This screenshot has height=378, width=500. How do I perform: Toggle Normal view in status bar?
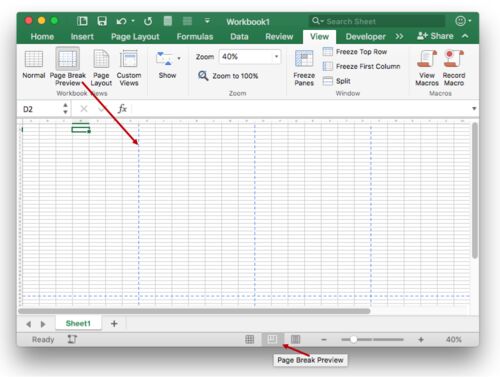(x=249, y=339)
